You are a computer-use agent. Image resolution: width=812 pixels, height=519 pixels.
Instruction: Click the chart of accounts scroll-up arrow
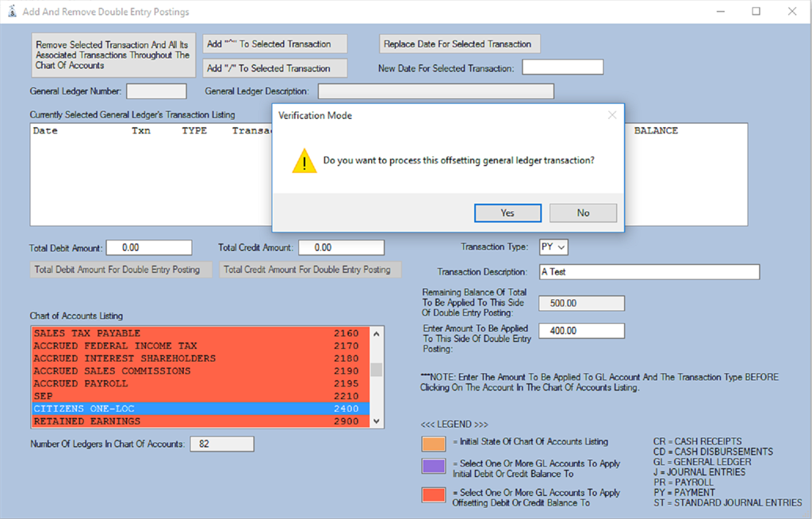[377, 334]
